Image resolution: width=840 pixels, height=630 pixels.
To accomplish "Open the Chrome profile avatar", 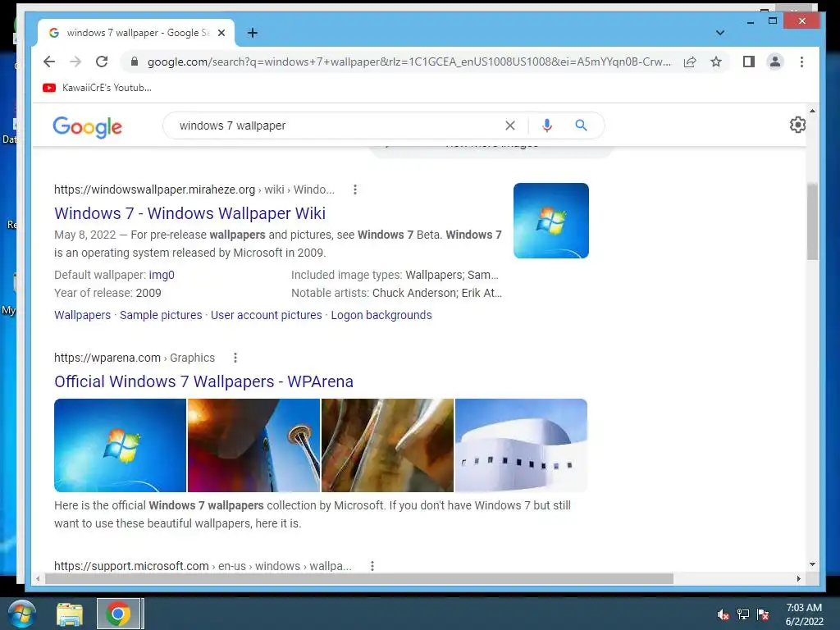I will tap(774, 62).
